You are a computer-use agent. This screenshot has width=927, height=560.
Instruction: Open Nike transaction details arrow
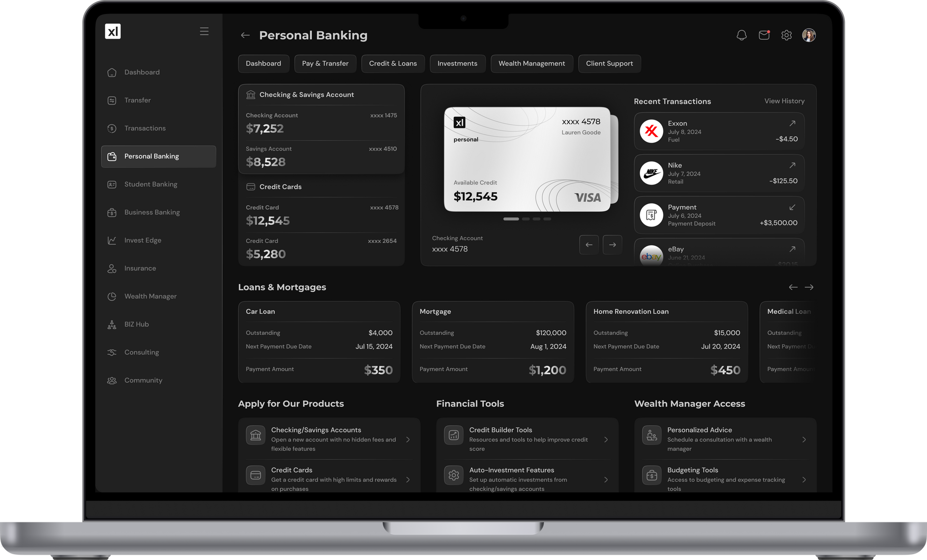(x=792, y=166)
